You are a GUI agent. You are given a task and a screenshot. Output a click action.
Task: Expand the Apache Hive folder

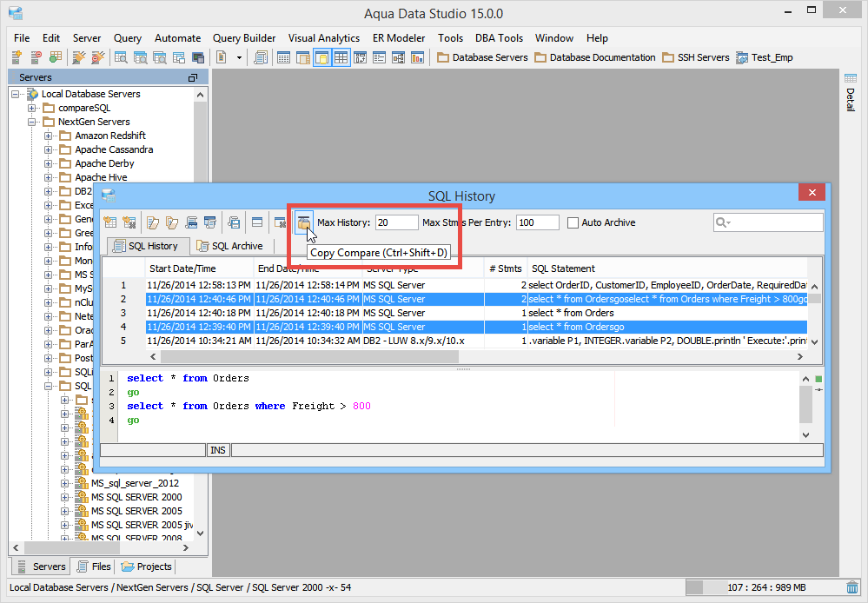click(49, 177)
